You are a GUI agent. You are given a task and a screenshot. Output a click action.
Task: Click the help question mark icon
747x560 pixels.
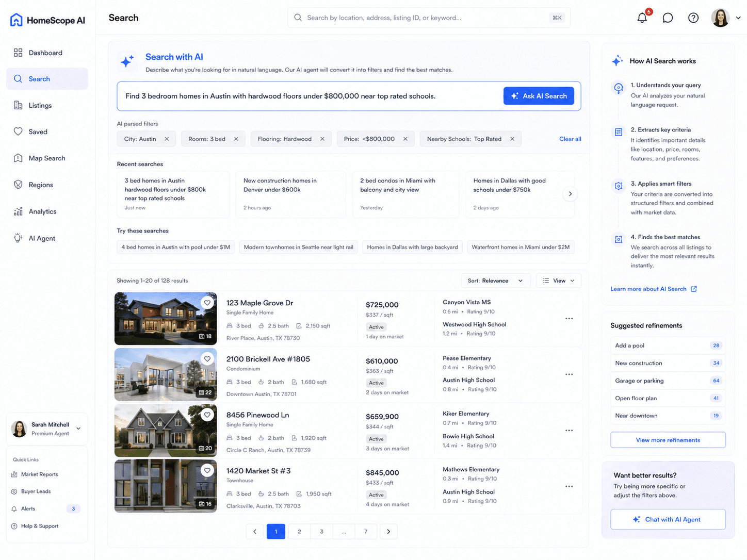click(693, 18)
